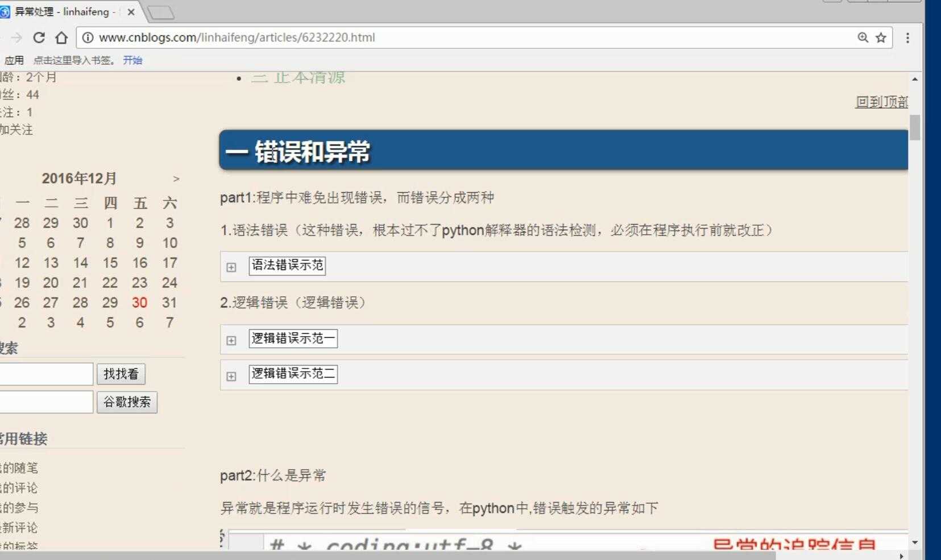The image size is (941, 560).
Task: Go to next month in calendar
Action: click(176, 179)
